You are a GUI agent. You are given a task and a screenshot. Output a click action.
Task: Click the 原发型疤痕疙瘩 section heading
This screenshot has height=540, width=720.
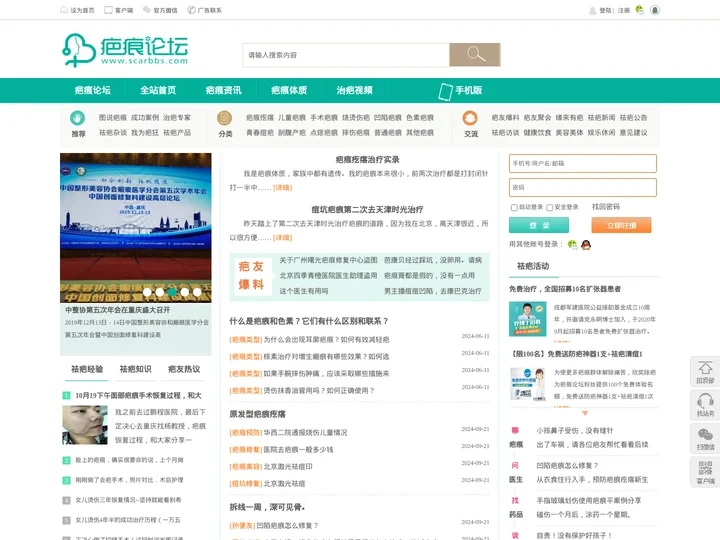click(x=258, y=414)
